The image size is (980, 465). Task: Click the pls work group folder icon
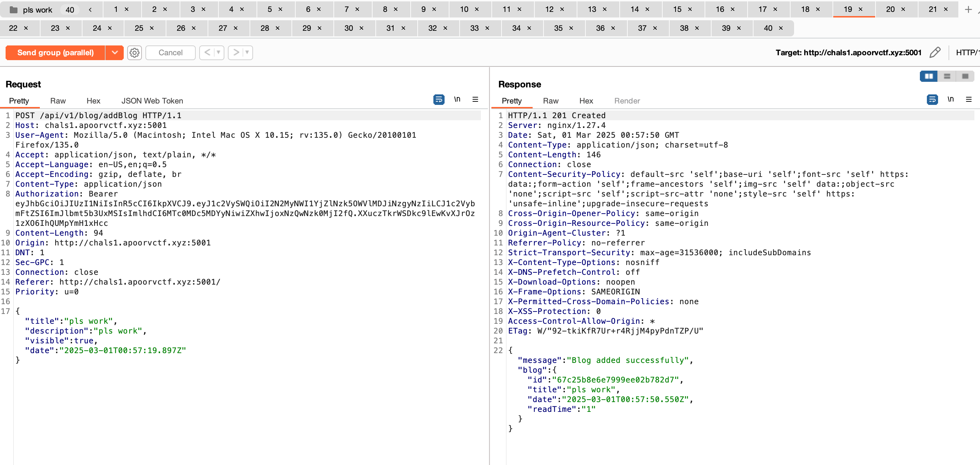point(13,9)
